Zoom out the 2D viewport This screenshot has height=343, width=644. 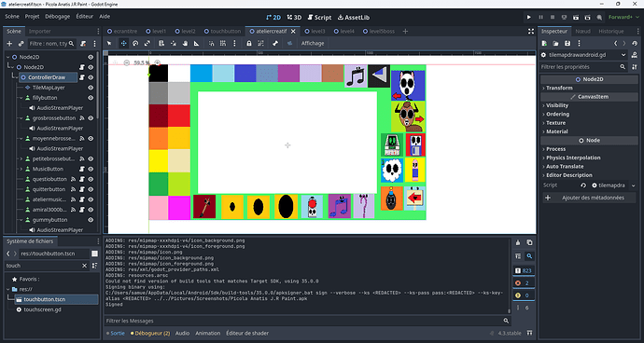[127, 62]
